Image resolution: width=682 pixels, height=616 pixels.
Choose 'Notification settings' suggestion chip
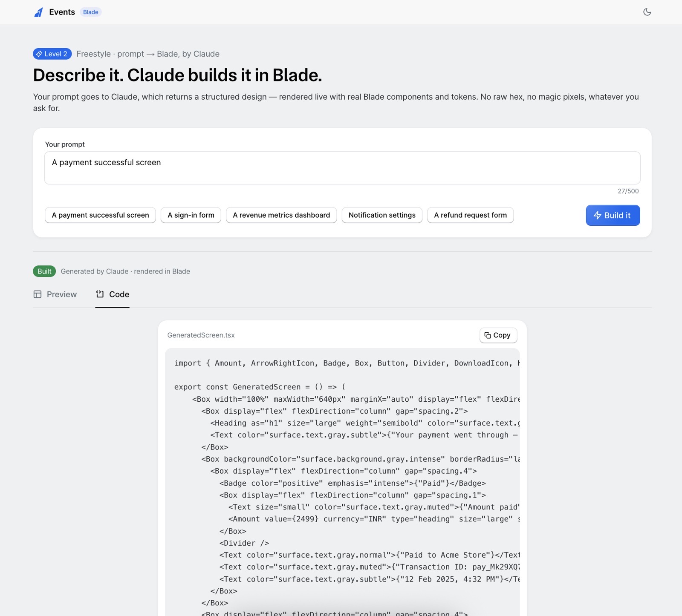(x=382, y=215)
